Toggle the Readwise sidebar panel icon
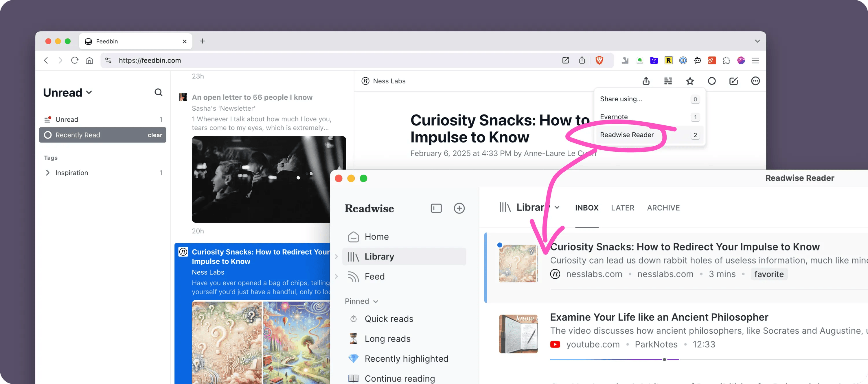This screenshot has width=868, height=384. (436, 208)
